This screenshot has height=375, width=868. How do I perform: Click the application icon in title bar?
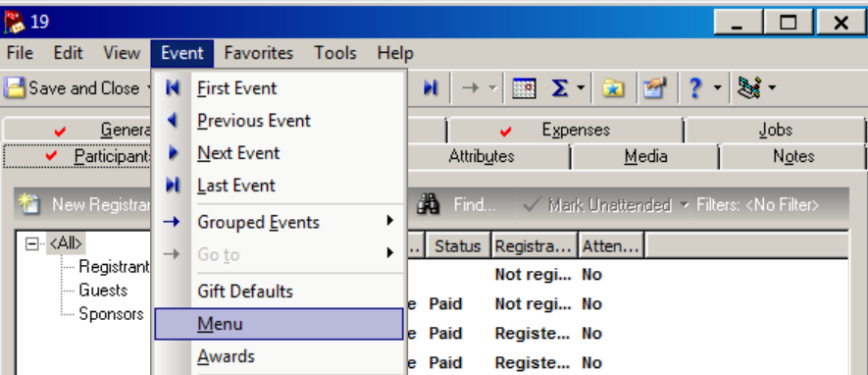(x=15, y=23)
